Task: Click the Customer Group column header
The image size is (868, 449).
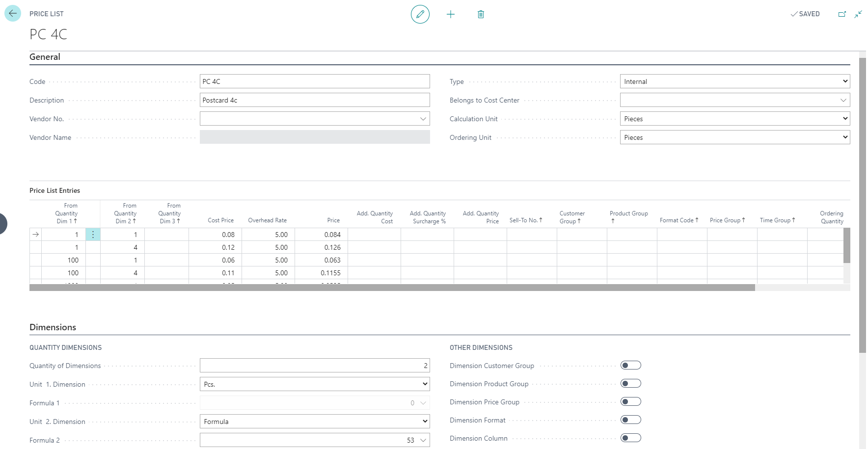Action: click(572, 217)
